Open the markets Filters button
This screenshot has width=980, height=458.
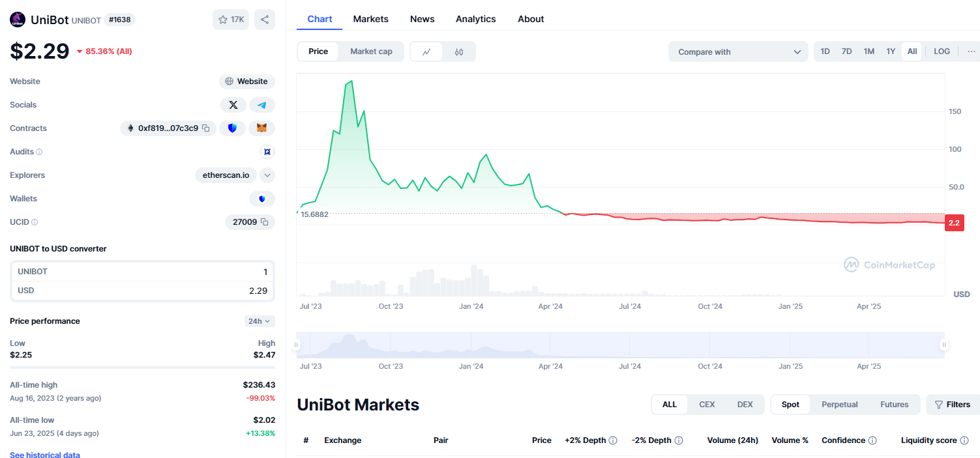pyautogui.click(x=953, y=405)
